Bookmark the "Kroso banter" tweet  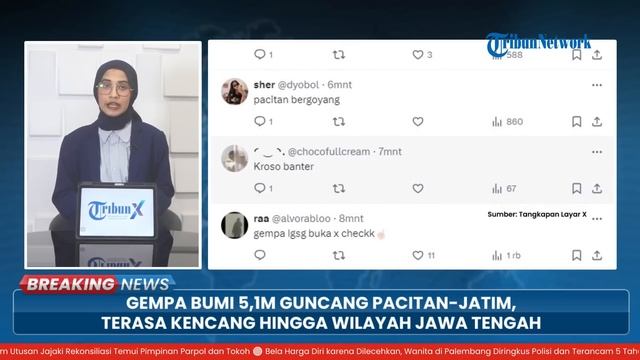pos(576,189)
